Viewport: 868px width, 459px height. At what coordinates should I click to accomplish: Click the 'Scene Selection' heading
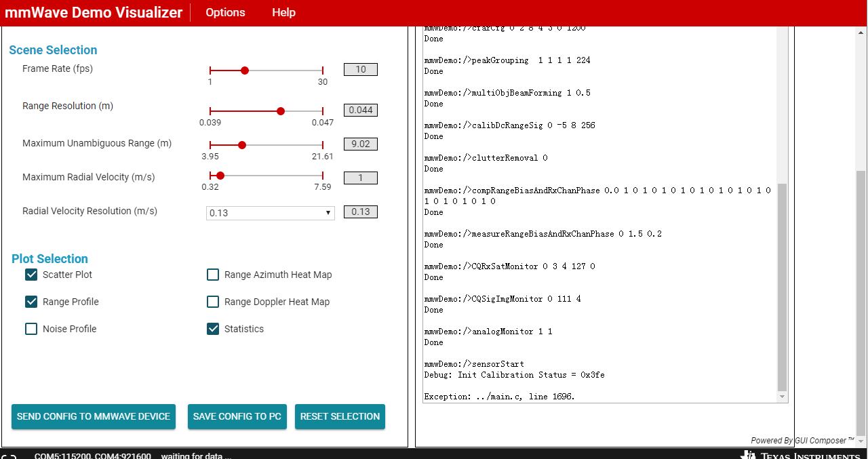53,50
